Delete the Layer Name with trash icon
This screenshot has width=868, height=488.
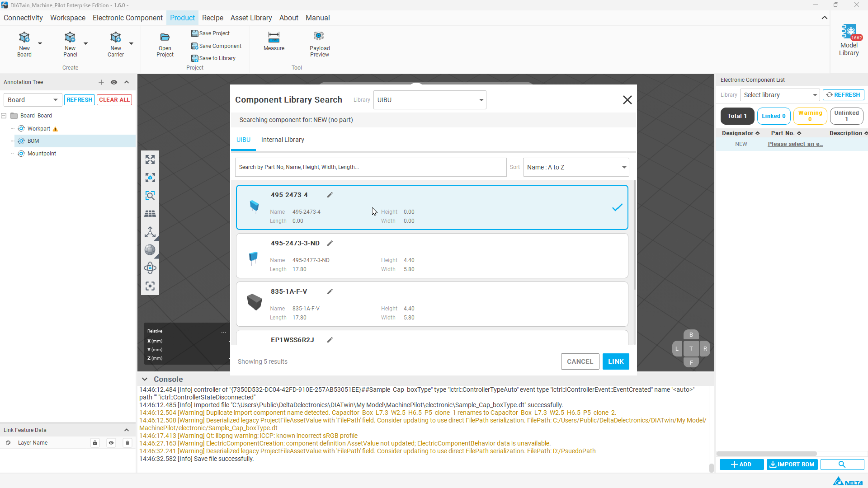coord(127,443)
